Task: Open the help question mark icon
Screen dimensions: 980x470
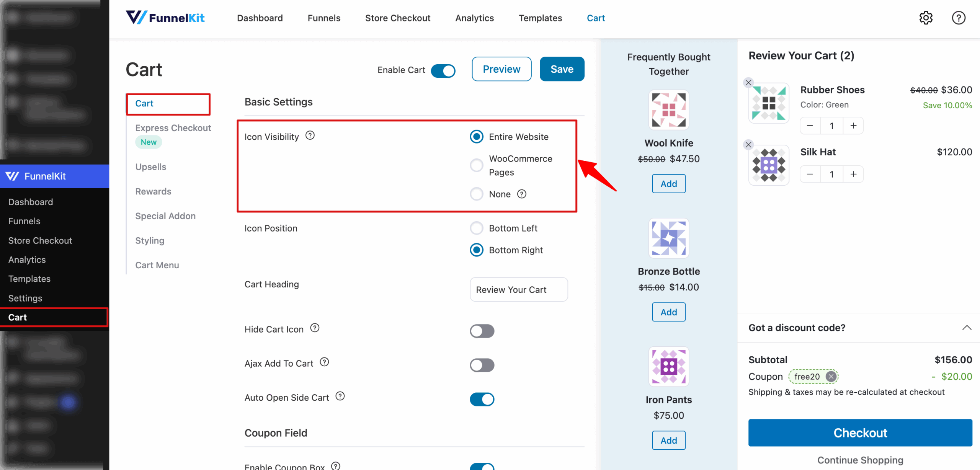Action: [958, 18]
